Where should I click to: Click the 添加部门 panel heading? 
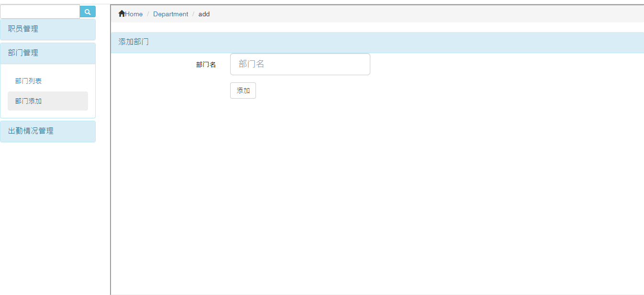click(x=133, y=42)
